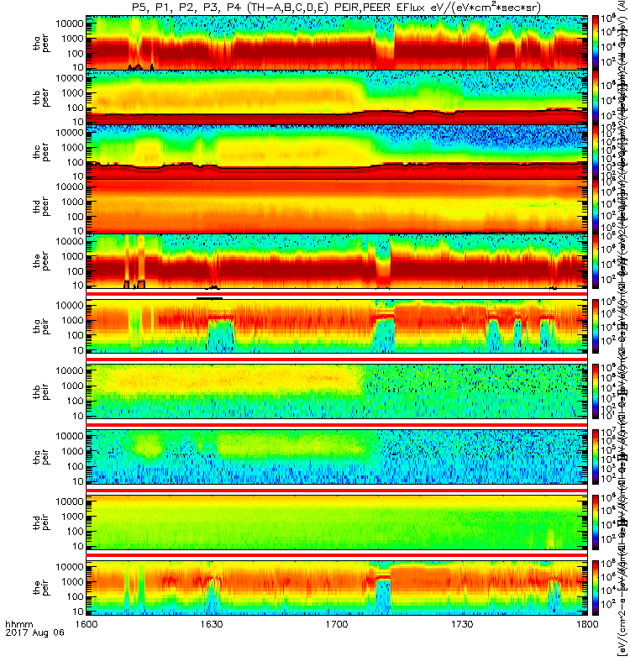Click the 'the peir' panel label
This screenshot has width=630, height=672.
point(41,587)
